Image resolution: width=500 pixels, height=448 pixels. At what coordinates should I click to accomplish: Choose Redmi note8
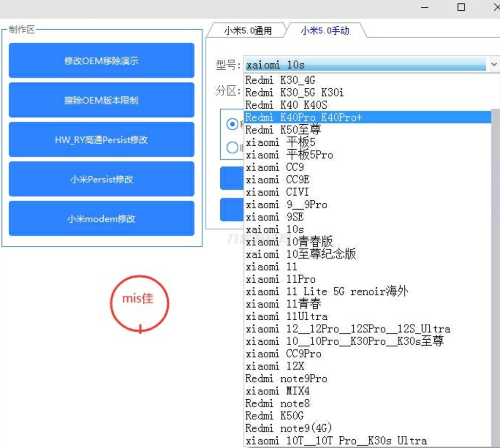[367, 404]
